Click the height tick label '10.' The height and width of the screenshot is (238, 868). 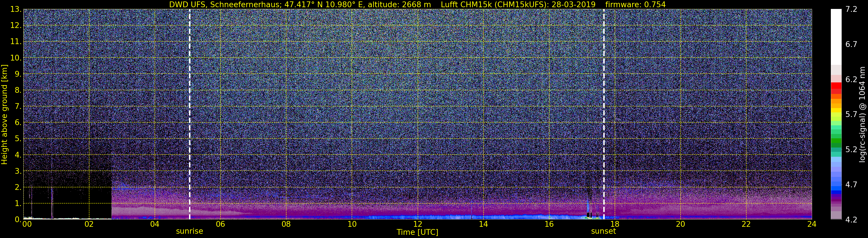[16, 58]
